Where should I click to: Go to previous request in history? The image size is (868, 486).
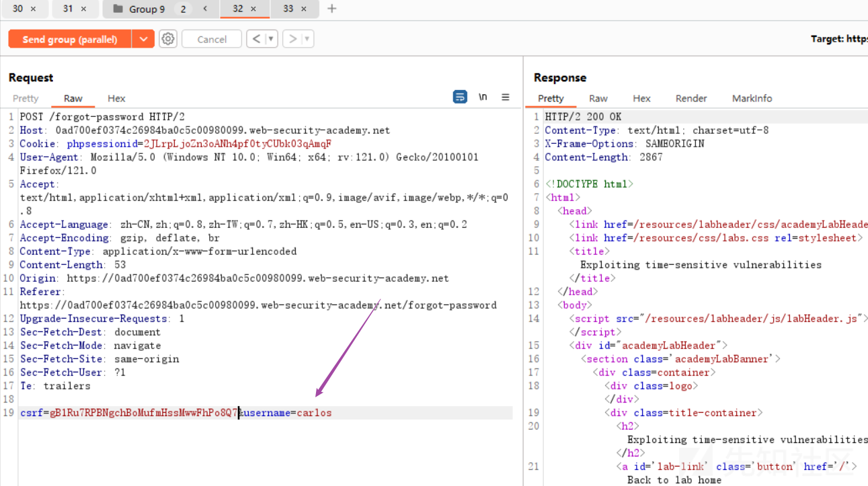255,39
